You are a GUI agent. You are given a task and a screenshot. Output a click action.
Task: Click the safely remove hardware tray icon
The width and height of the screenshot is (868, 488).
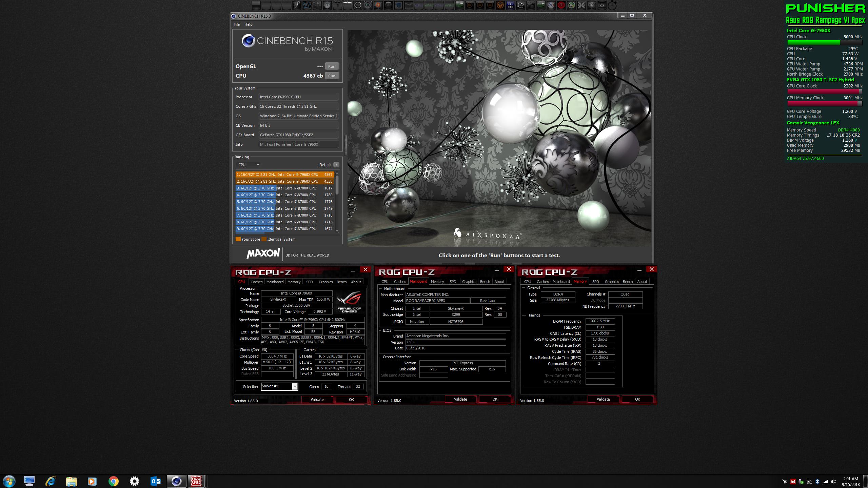801,482
